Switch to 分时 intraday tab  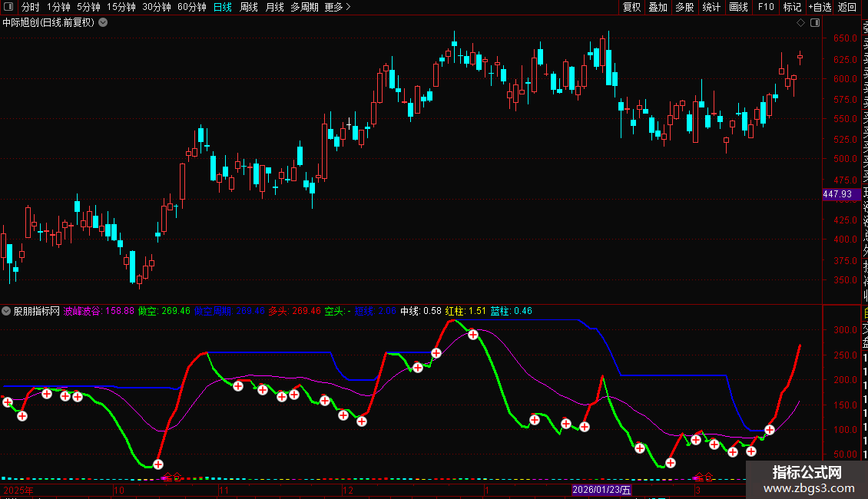point(31,7)
